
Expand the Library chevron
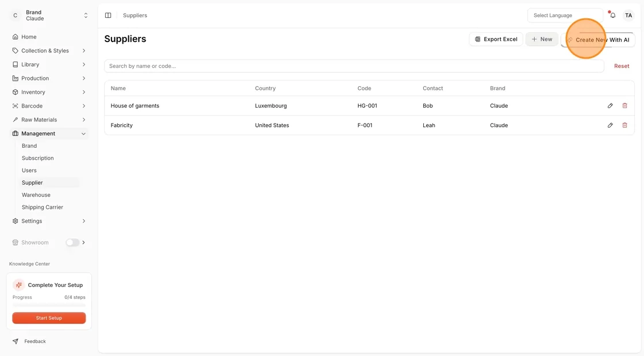tap(84, 64)
